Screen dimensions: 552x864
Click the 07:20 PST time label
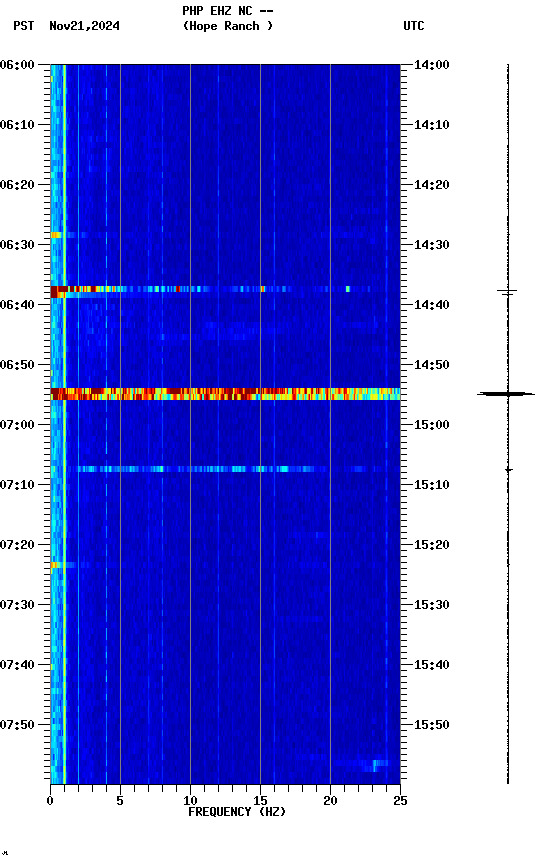(x=17, y=545)
